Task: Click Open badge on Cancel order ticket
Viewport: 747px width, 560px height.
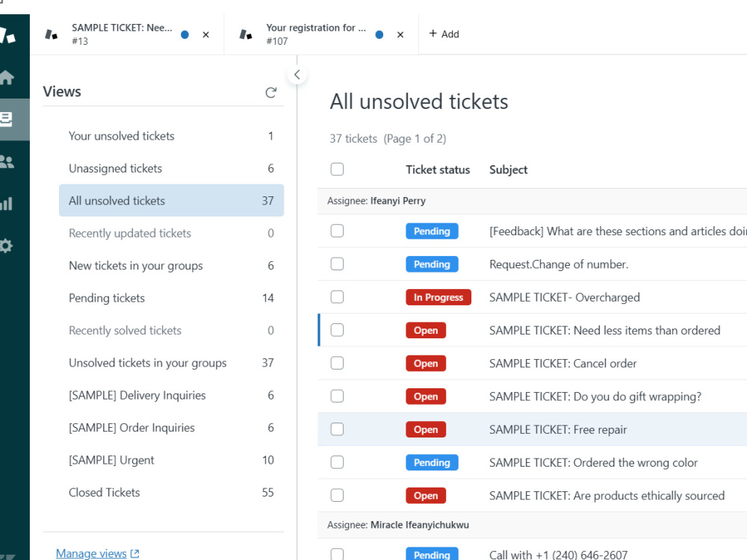Action: click(x=426, y=364)
